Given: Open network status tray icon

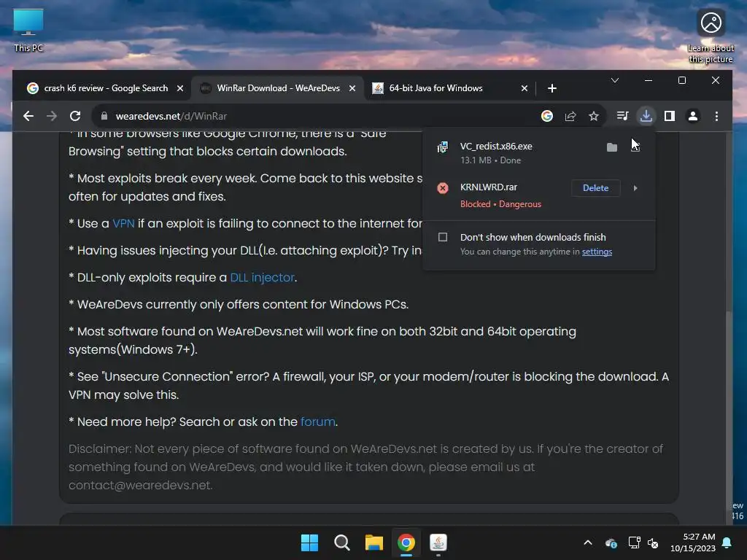Looking at the screenshot, I should tap(634, 542).
